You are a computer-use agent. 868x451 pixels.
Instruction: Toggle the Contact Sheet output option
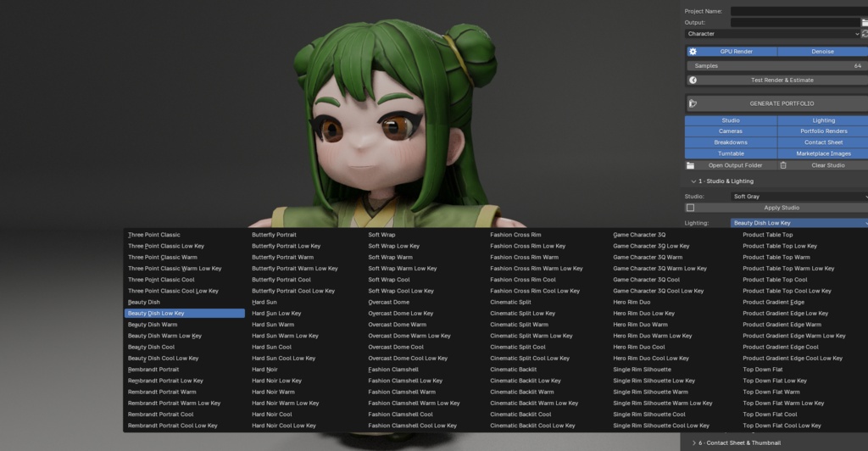click(823, 142)
